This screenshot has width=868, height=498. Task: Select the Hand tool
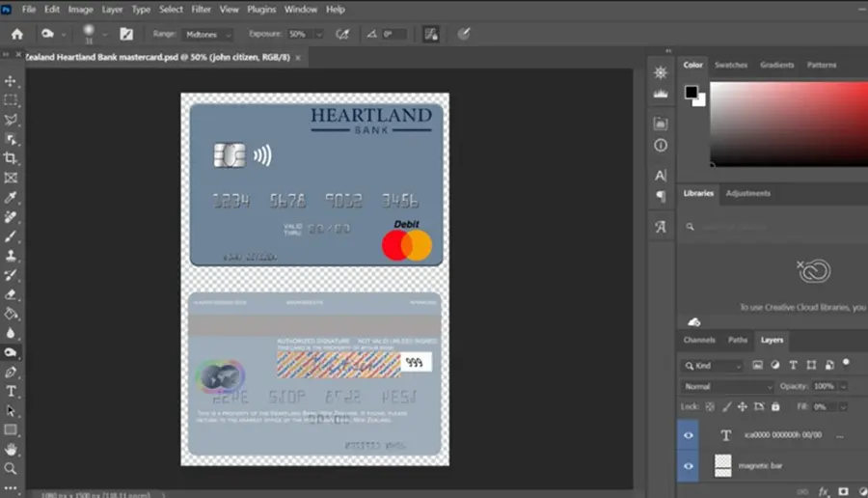pyautogui.click(x=11, y=449)
